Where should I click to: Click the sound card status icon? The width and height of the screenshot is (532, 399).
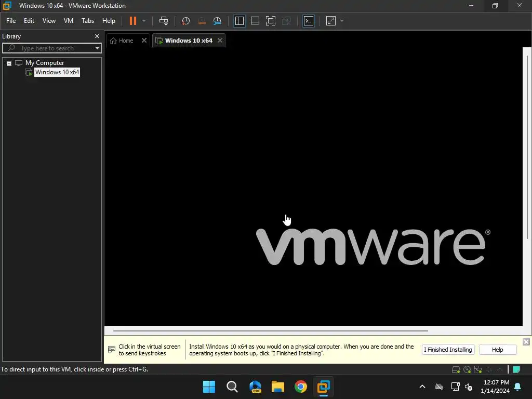tap(499, 369)
